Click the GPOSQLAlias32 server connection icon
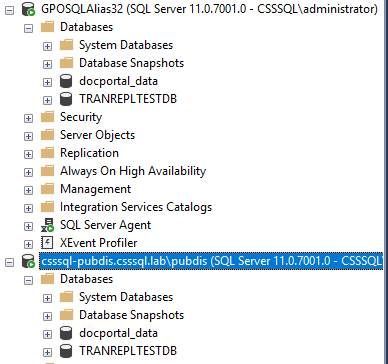This screenshot has height=364, width=388. [x=28, y=10]
